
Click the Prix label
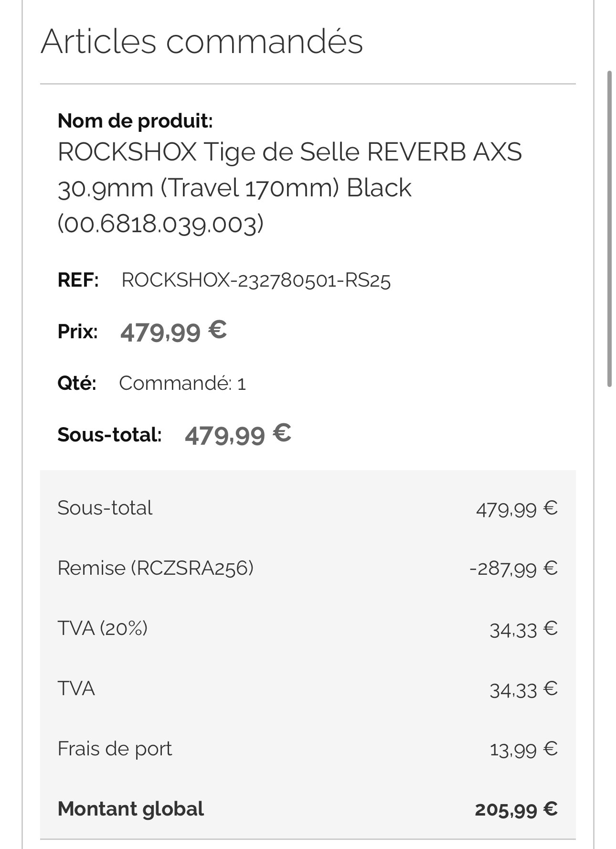pyautogui.click(x=77, y=332)
